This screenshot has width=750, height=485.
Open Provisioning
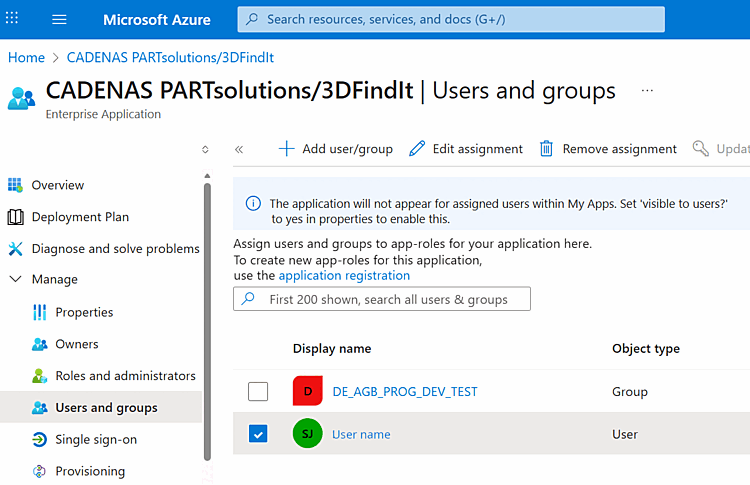click(x=90, y=472)
